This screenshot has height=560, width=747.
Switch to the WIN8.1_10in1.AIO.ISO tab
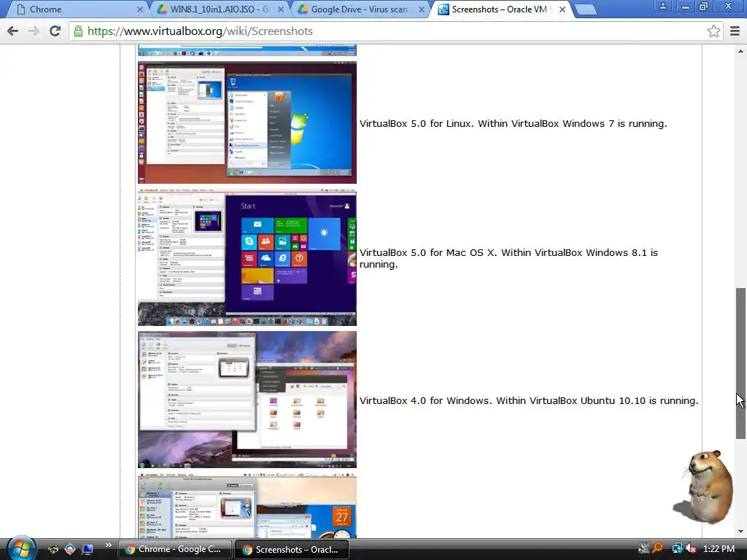click(x=218, y=9)
